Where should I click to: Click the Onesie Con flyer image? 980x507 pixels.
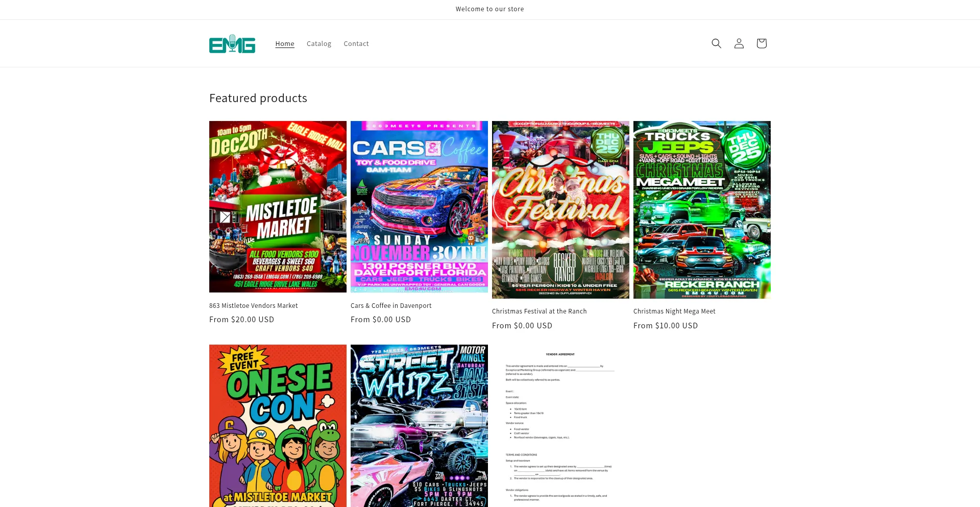tap(278, 426)
